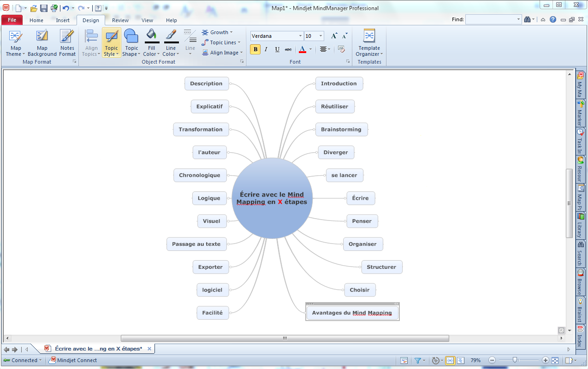Click the grow font size icon

(x=334, y=36)
